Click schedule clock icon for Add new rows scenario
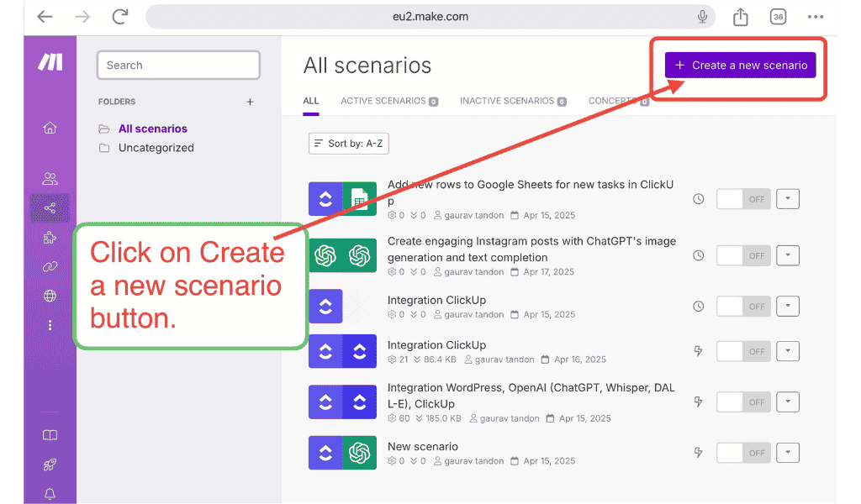Image resolution: width=861 pixels, height=504 pixels. 699,199
